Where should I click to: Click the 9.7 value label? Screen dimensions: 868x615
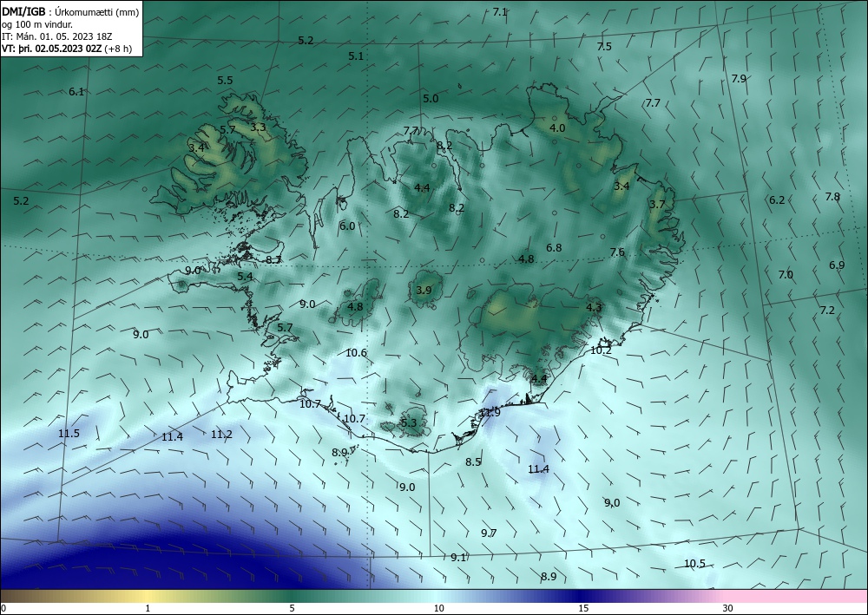489,533
